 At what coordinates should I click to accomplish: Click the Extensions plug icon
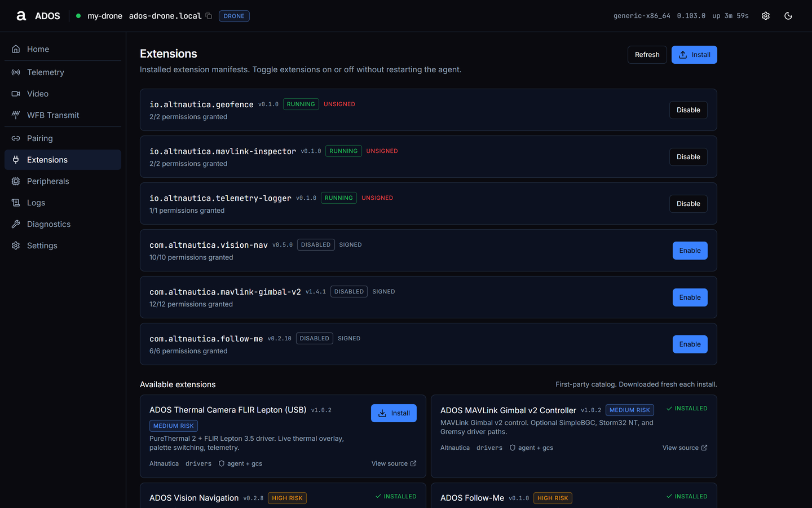(x=16, y=160)
